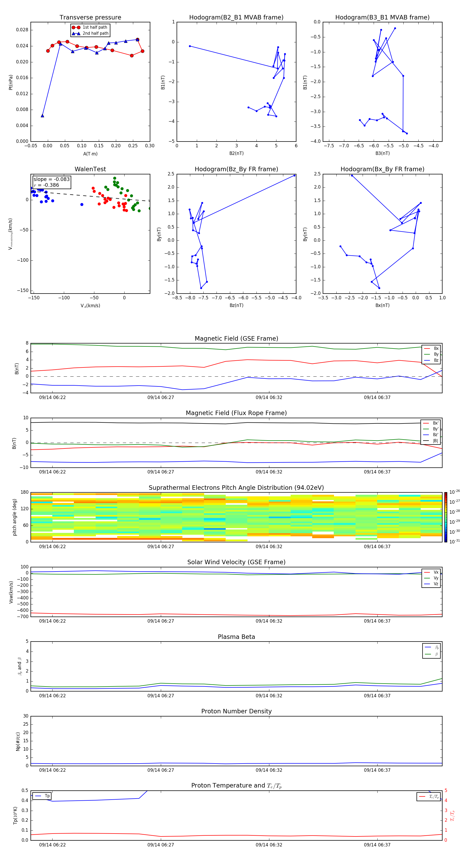Click the "V_A(km/s)" x-axis label

point(90,306)
